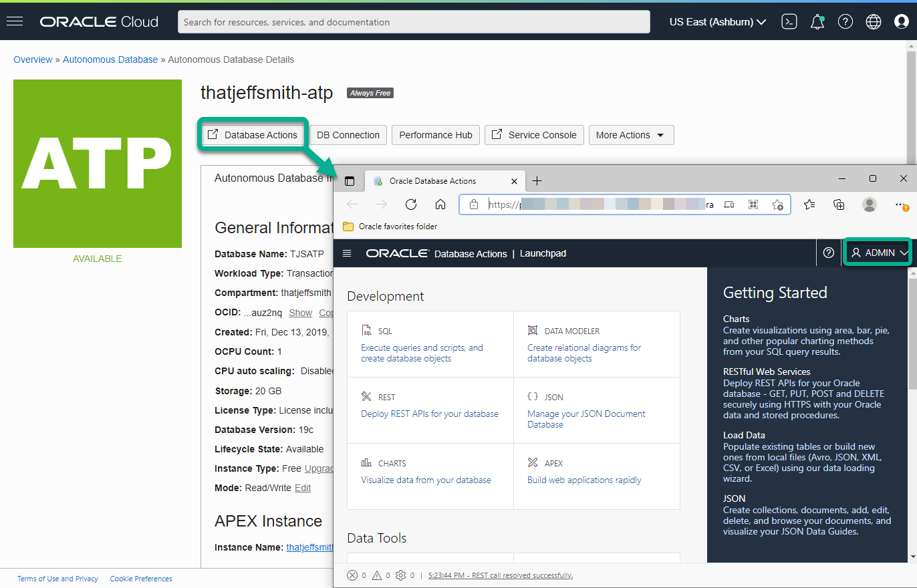Click the Oracle search resources field
The image size is (917, 588).
[414, 22]
